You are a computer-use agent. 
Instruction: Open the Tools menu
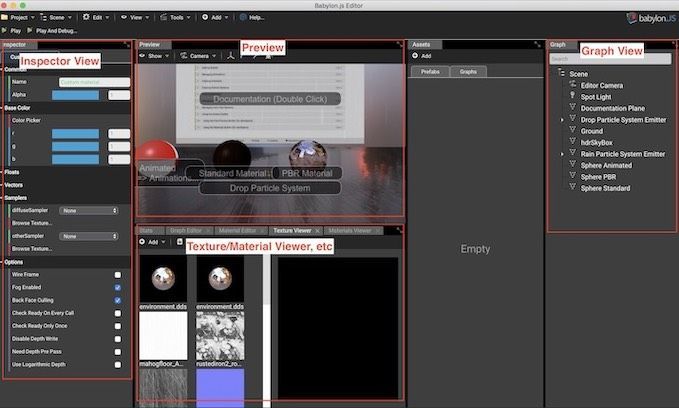(175, 17)
